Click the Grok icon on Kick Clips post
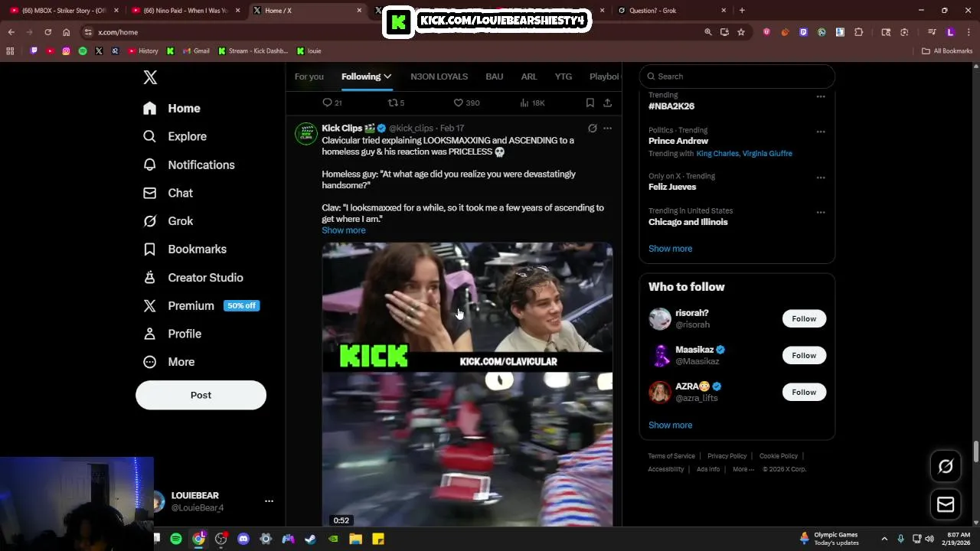Image resolution: width=980 pixels, height=551 pixels. tap(592, 129)
